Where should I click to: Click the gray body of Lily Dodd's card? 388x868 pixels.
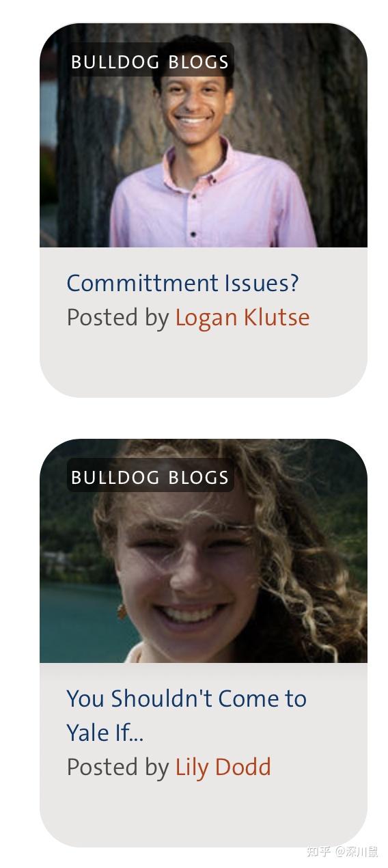coord(204,755)
